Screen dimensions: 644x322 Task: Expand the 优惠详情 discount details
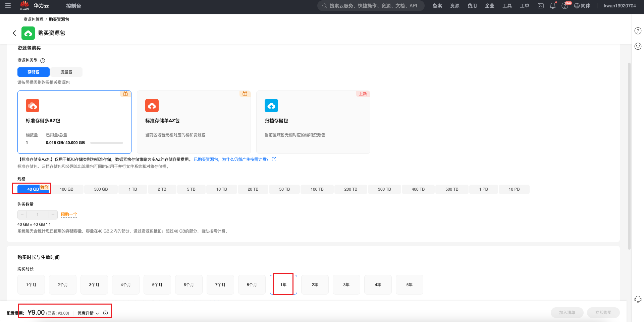[x=88, y=313]
